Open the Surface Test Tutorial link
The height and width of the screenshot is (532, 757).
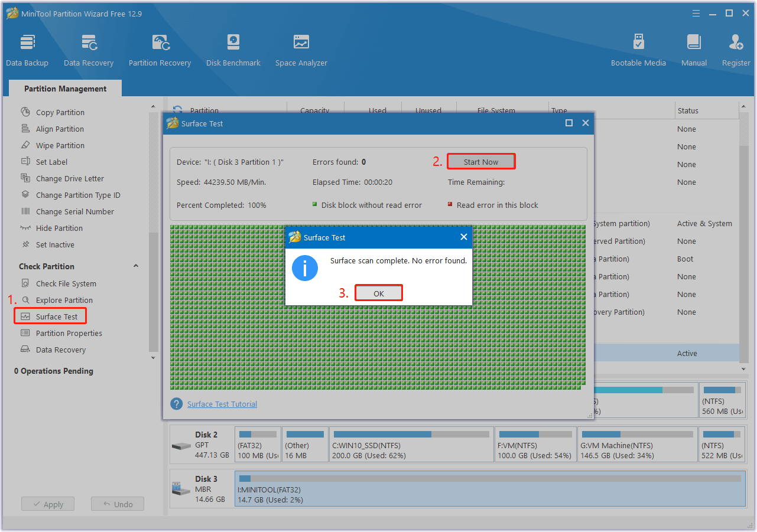(222, 404)
